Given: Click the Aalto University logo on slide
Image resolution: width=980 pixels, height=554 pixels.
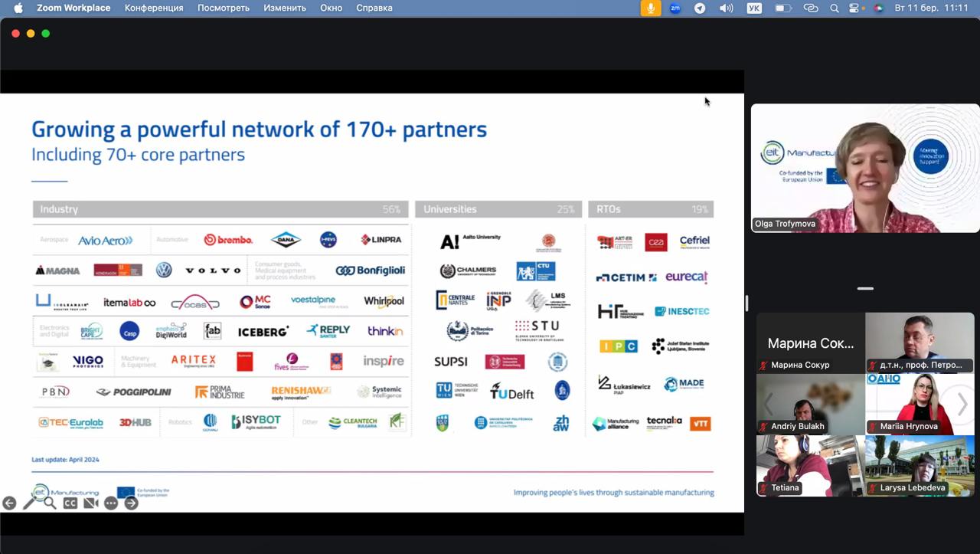Looking at the screenshot, I should pos(470,241).
